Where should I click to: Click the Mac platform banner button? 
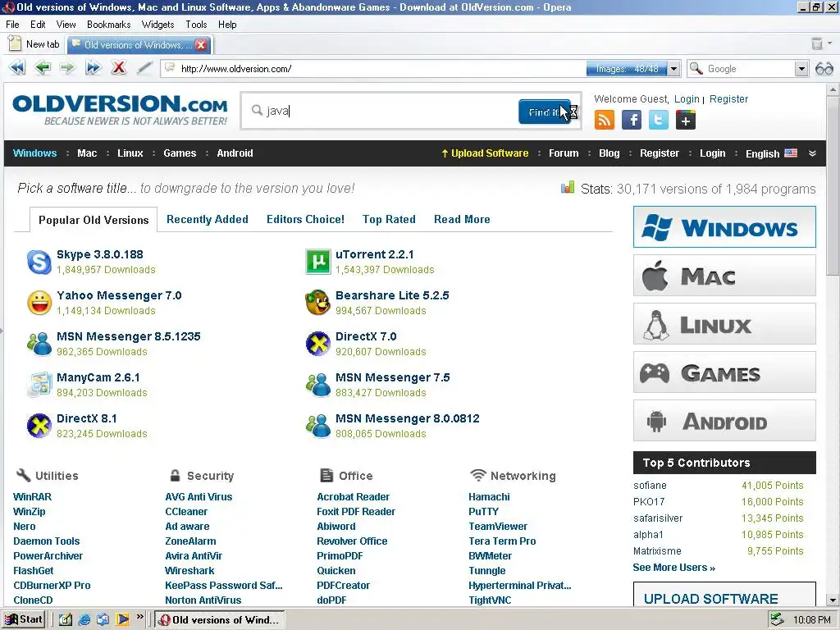pyautogui.click(x=724, y=276)
